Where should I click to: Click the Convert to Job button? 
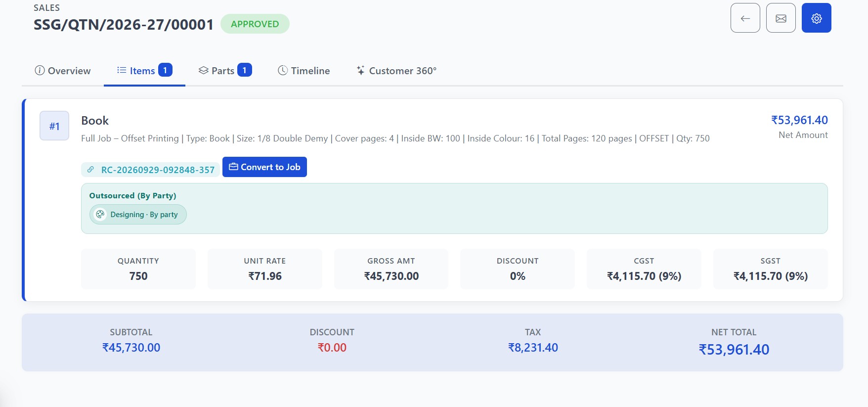pos(264,167)
